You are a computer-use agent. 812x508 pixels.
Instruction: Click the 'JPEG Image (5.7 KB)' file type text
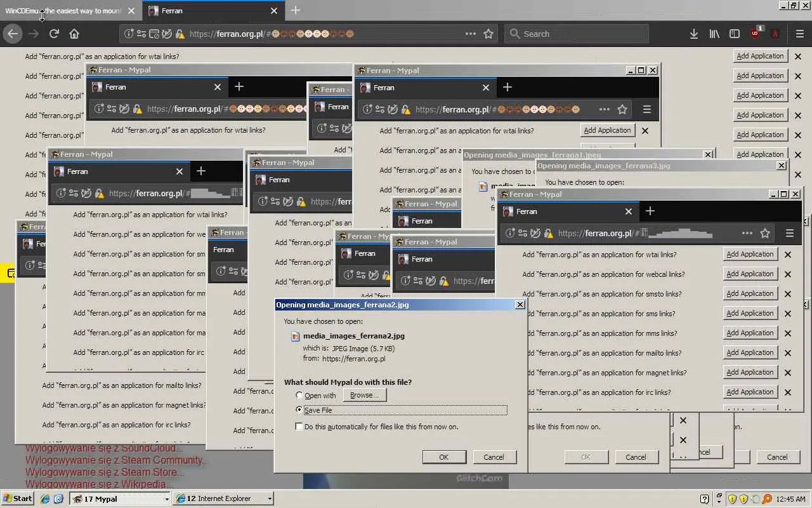(363, 349)
